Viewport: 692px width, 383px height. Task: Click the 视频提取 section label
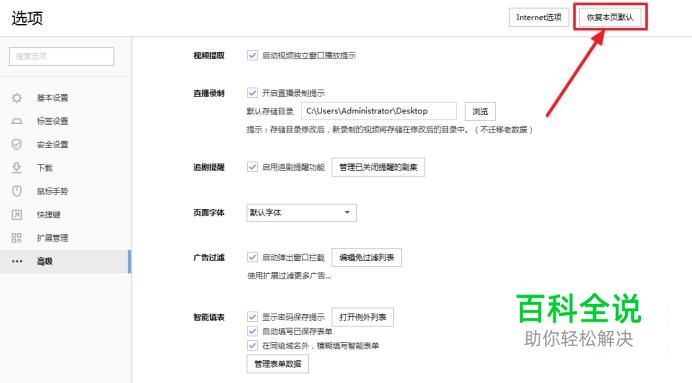(x=209, y=55)
